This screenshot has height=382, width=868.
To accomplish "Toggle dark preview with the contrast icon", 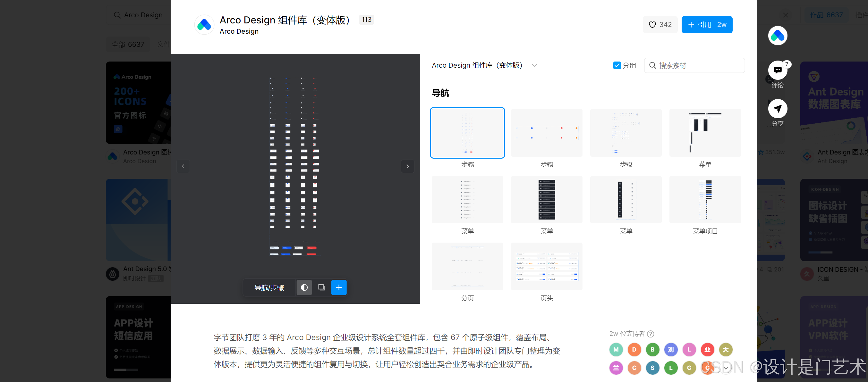I will (304, 287).
